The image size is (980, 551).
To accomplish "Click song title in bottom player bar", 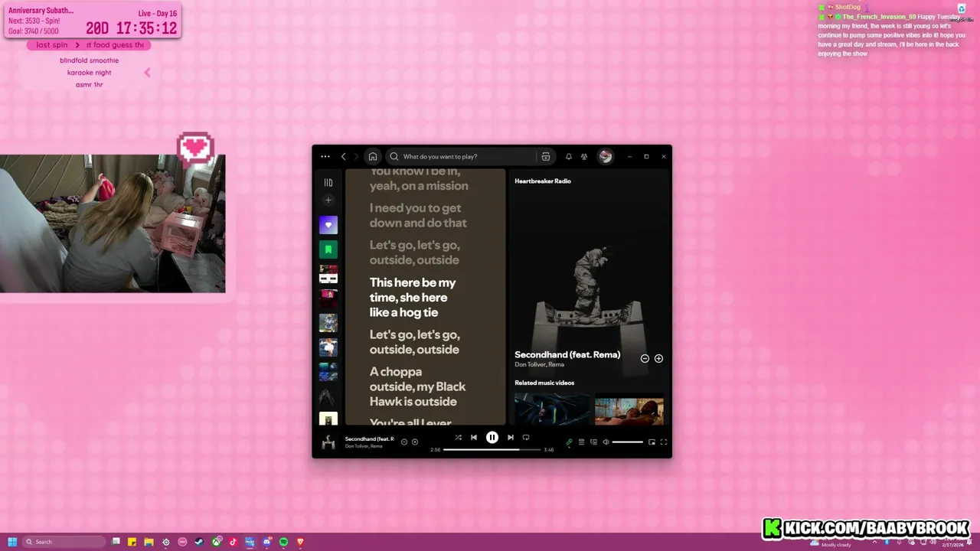I will click(x=369, y=439).
